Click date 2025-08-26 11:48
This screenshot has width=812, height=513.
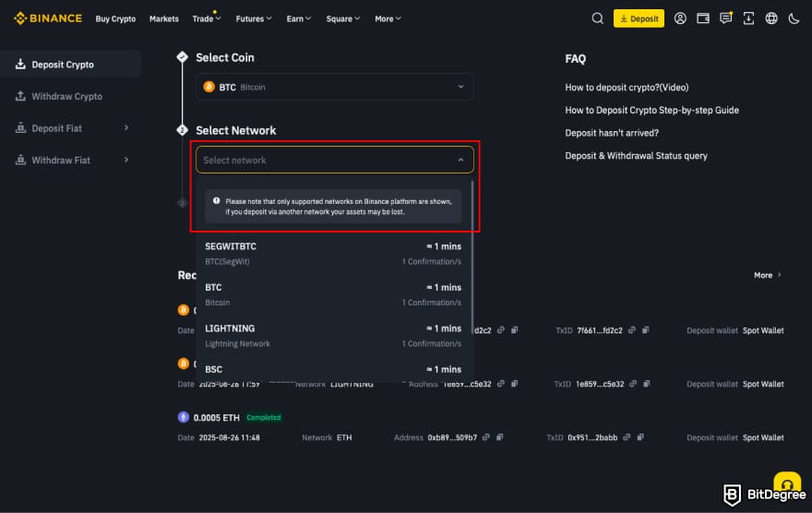tap(230, 437)
